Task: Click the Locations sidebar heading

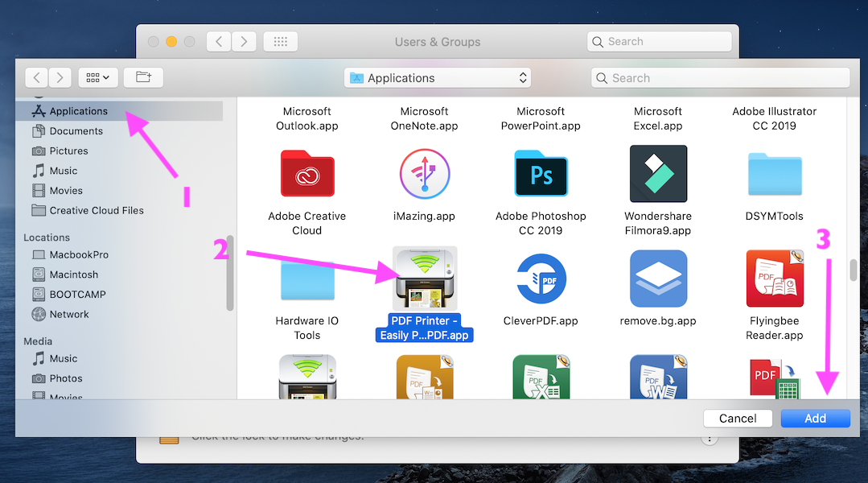Action: (47, 237)
